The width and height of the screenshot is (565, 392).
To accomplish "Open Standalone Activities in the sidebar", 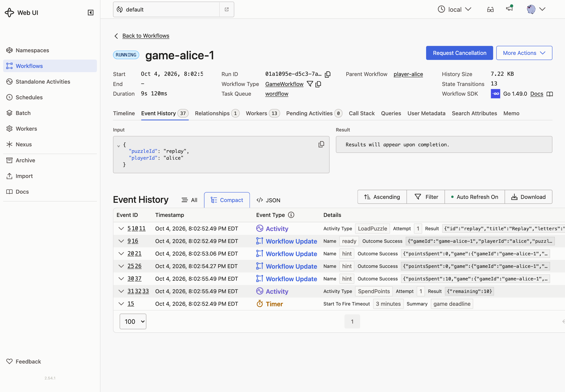I will click(x=50, y=82).
